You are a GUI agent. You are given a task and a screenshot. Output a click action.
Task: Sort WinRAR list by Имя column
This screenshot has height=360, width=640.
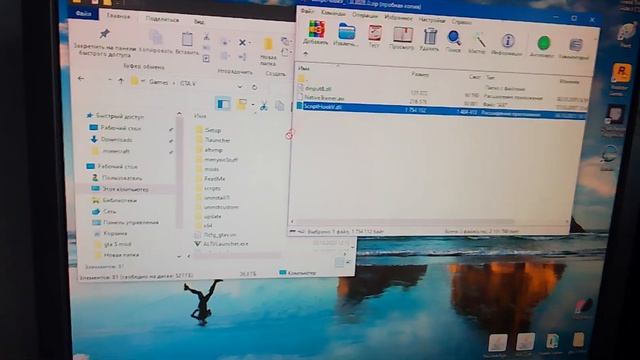pyautogui.click(x=303, y=68)
